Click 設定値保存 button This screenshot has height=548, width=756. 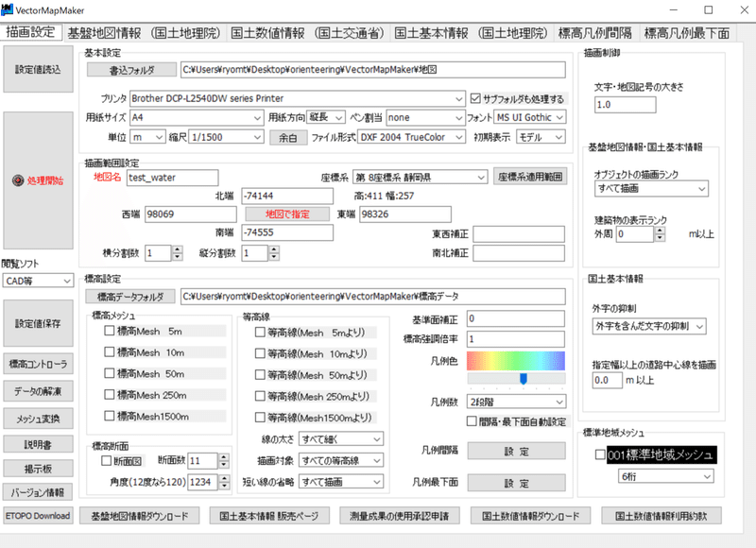[38, 323]
